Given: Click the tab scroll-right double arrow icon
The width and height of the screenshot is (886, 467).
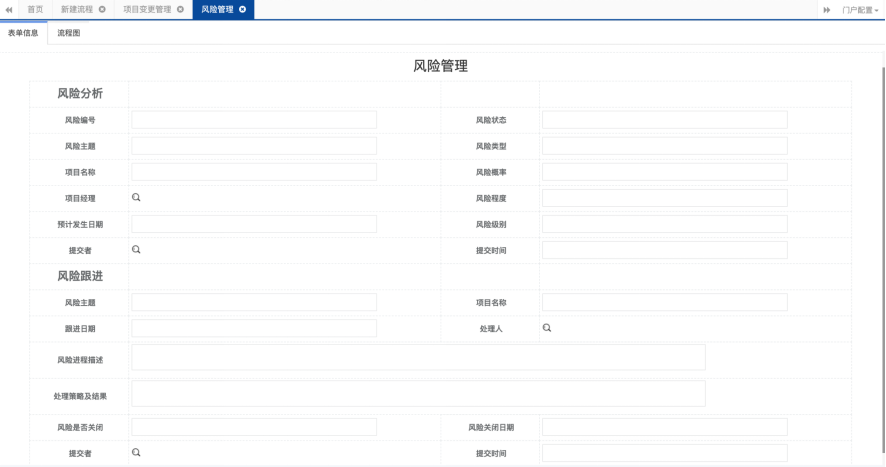Looking at the screenshot, I should pos(827,10).
